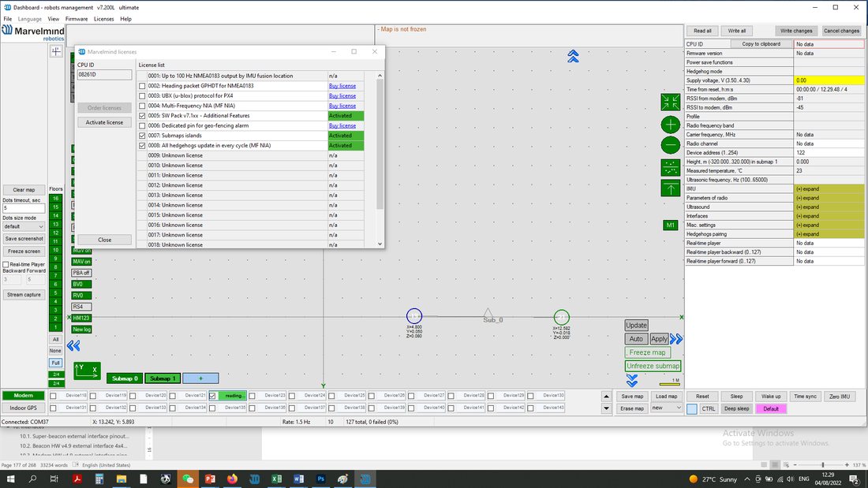Toggle the Device118 checkbox
This screenshot has height=488, width=868.
(x=53, y=396)
